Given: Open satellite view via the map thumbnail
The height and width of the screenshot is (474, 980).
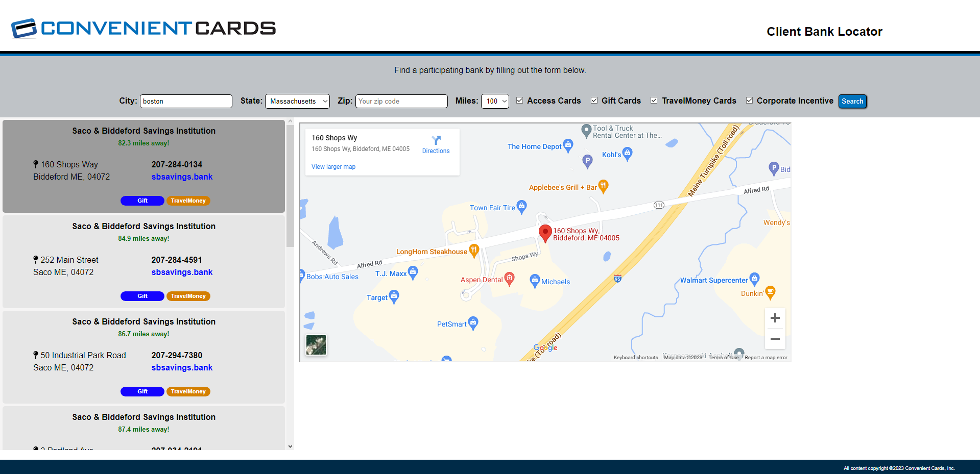Looking at the screenshot, I should click(316, 345).
